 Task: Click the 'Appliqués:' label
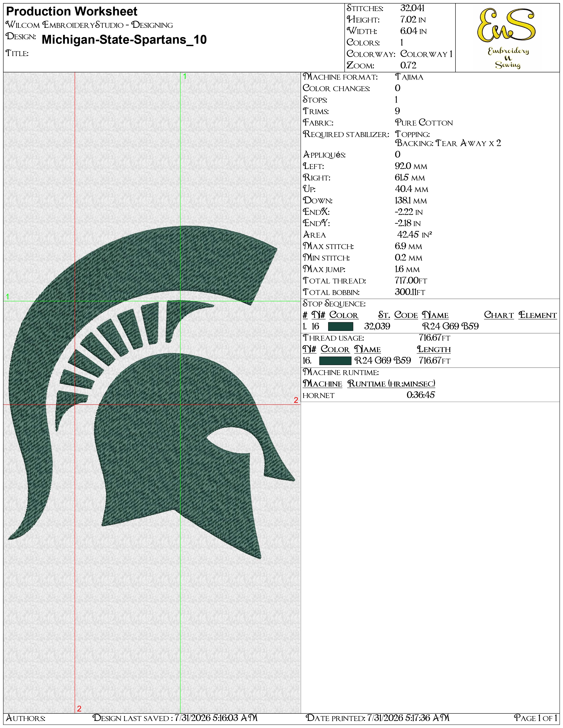click(324, 155)
